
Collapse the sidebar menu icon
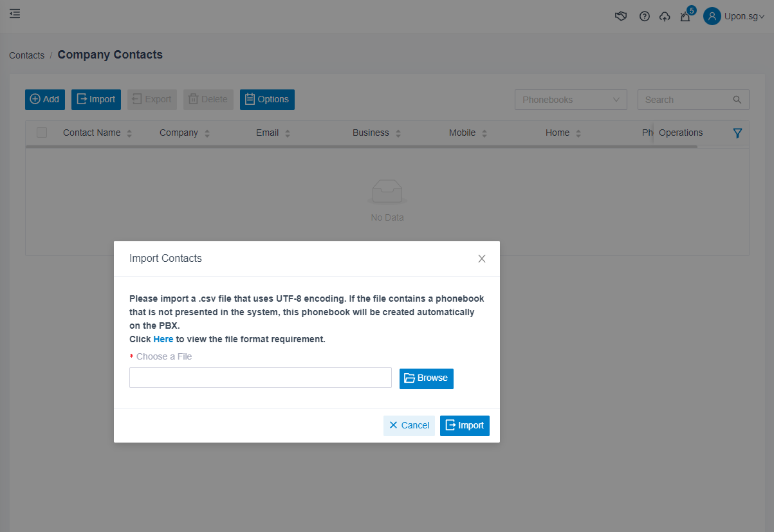coord(15,13)
